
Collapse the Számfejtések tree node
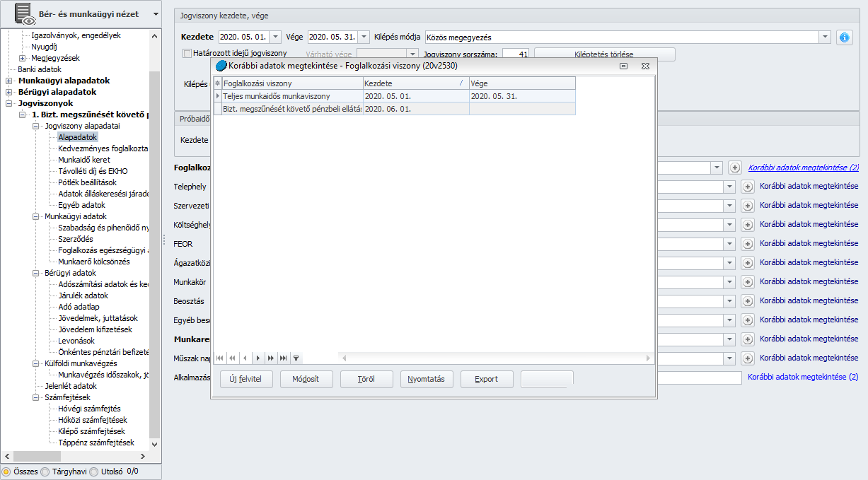[x=35, y=397]
